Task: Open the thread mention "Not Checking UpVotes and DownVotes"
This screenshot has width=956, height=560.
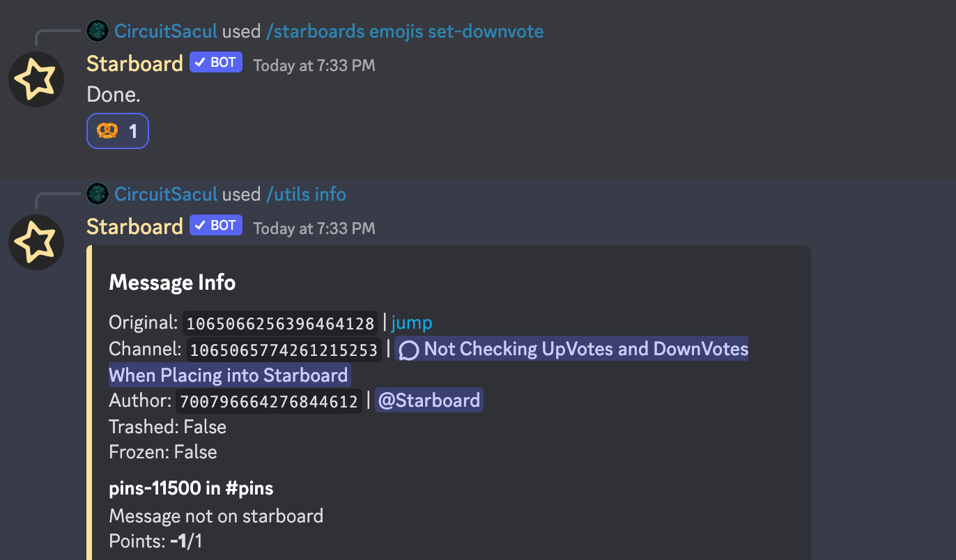Action: tap(429, 361)
